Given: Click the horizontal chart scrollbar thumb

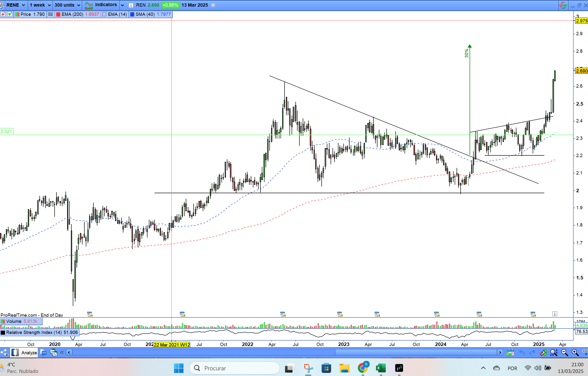Looking at the screenshot, I should coord(416,352).
